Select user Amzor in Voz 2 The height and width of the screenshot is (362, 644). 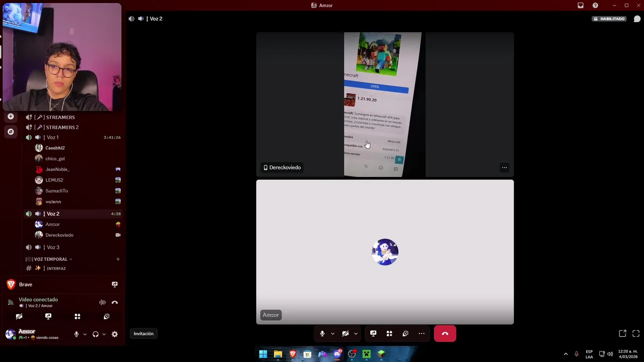click(52, 224)
